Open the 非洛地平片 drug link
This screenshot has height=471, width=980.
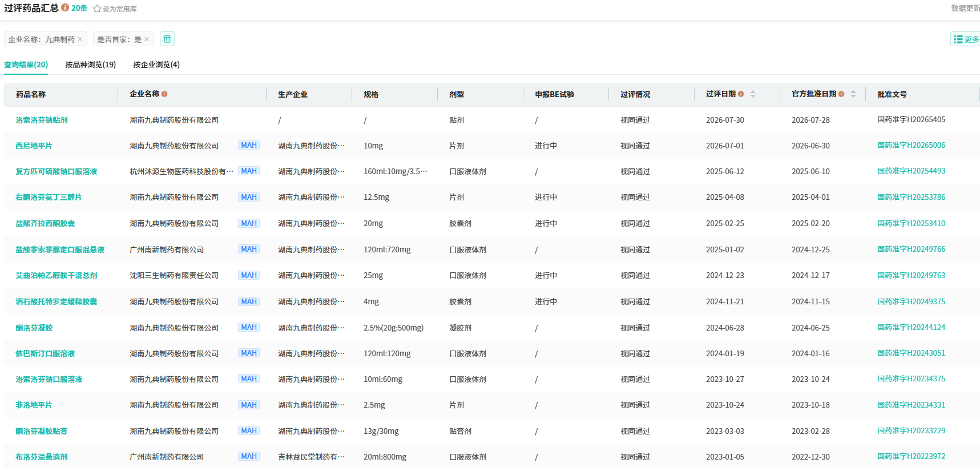(x=34, y=405)
